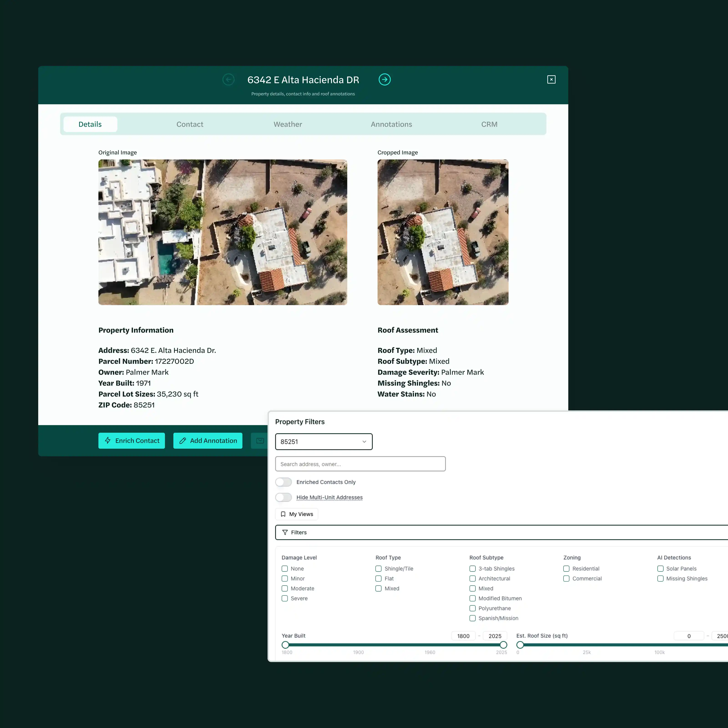Image resolution: width=728 pixels, height=728 pixels.
Task: Check the Mixed roof type box
Action: 378,588
